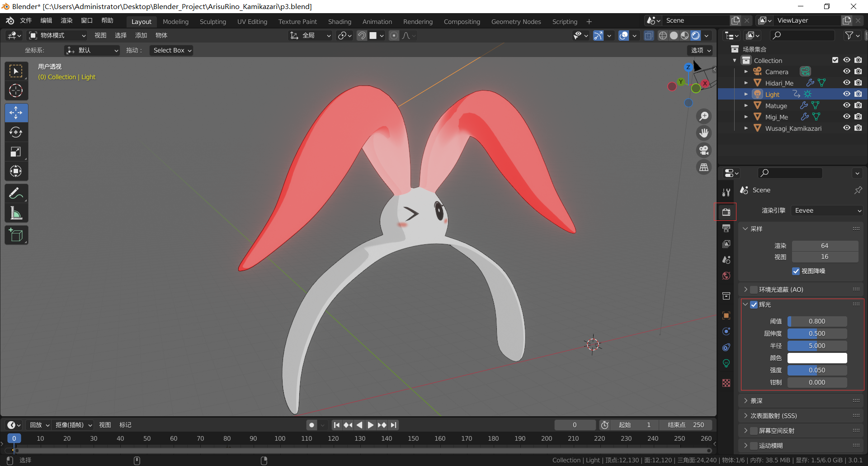This screenshot has height=466, width=868.
Task: Open the View Layer properties tab
Action: click(x=726, y=244)
